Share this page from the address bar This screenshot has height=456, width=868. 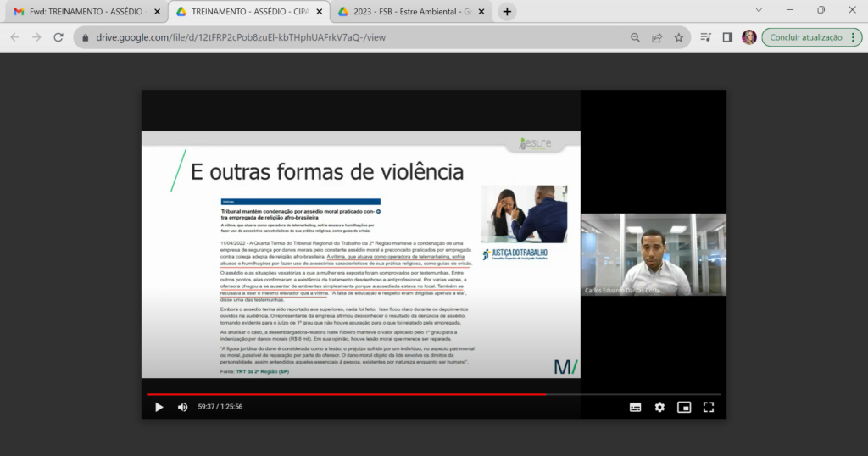click(x=657, y=37)
